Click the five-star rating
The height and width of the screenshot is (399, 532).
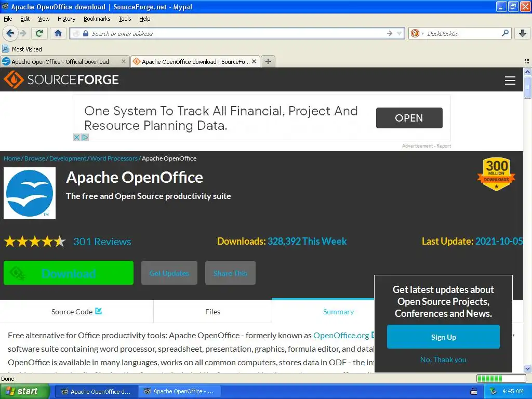pos(35,242)
